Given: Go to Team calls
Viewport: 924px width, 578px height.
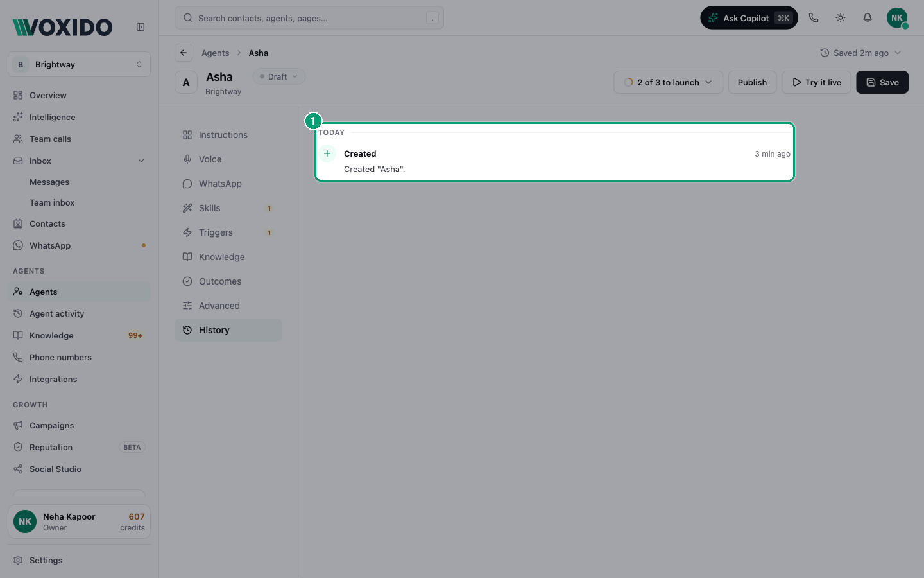Looking at the screenshot, I should pos(79,139).
